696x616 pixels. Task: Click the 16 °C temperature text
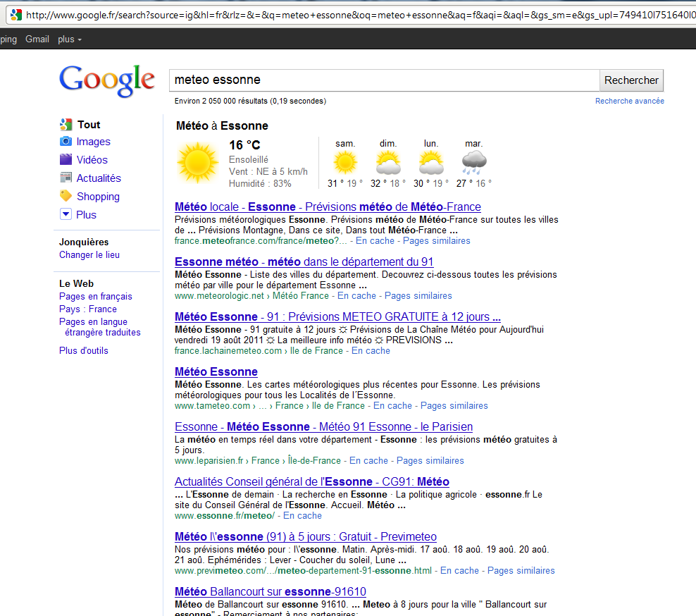click(x=244, y=145)
